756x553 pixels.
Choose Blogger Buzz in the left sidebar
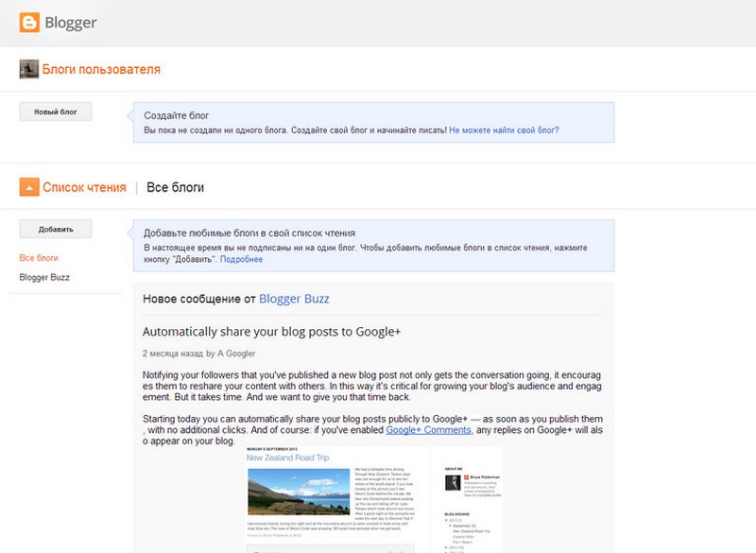pyautogui.click(x=44, y=278)
